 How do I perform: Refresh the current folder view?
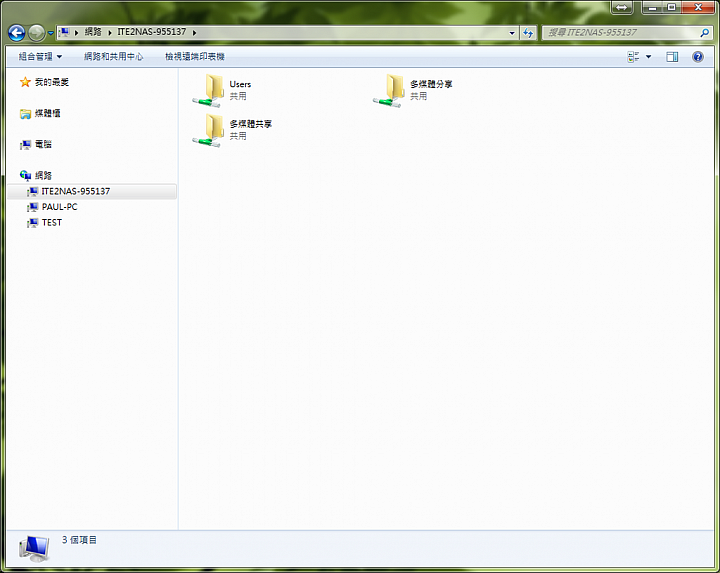point(528,33)
